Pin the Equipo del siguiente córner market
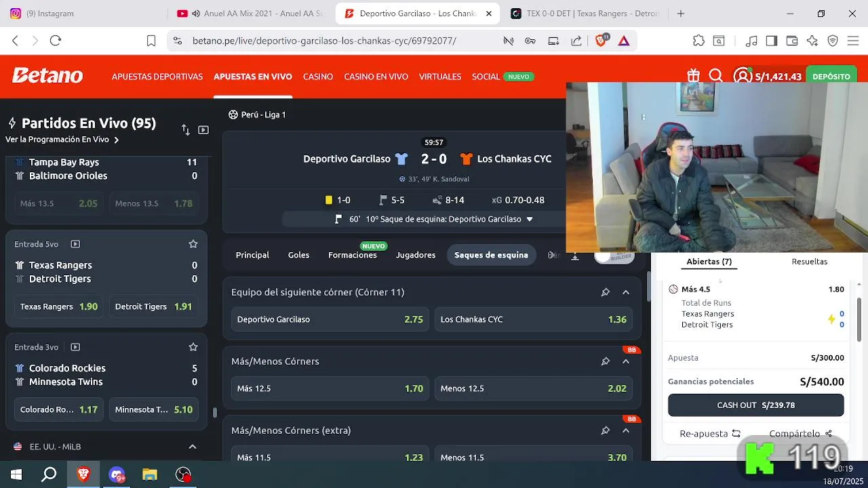868x488 pixels. click(606, 292)
